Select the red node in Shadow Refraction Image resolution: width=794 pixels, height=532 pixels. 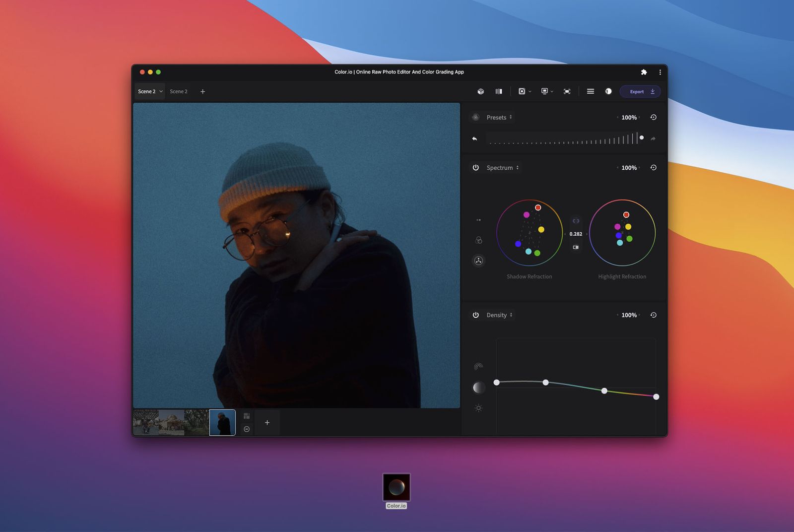click(538, 207)
